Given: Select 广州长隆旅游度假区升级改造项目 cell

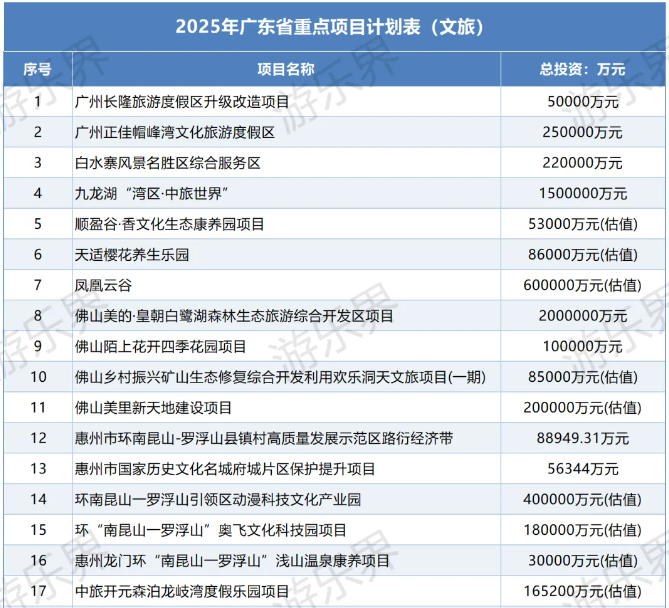Looking at the screenshot, I should tap(286, 102).
